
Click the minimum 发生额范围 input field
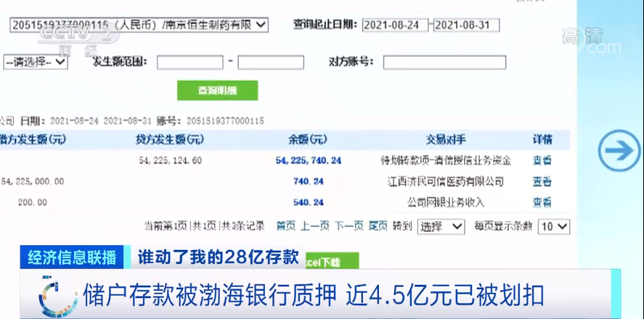pos(189,62)
